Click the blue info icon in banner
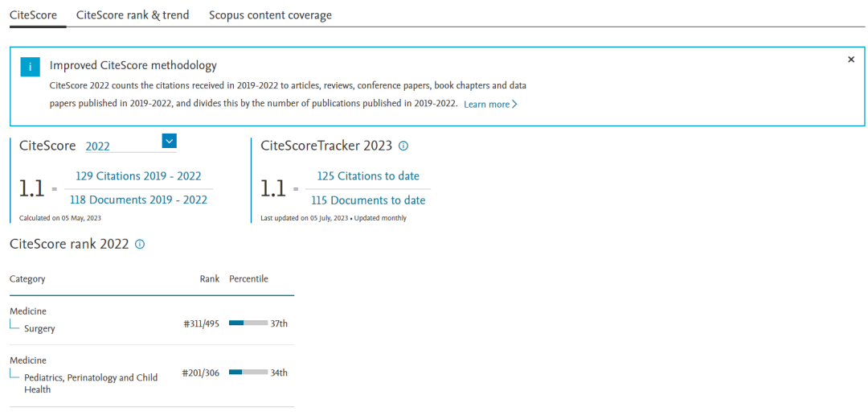This screenshot has height=416, width=868. [31, 67]
